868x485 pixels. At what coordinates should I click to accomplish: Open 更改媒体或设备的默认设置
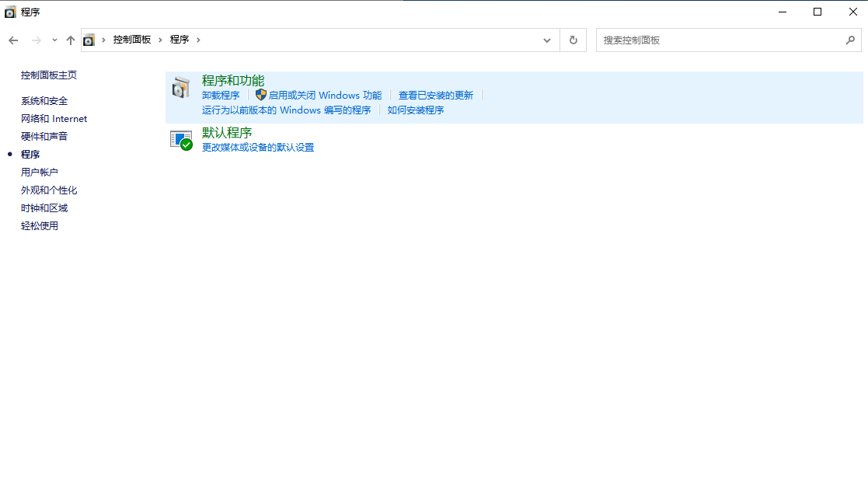256,147
